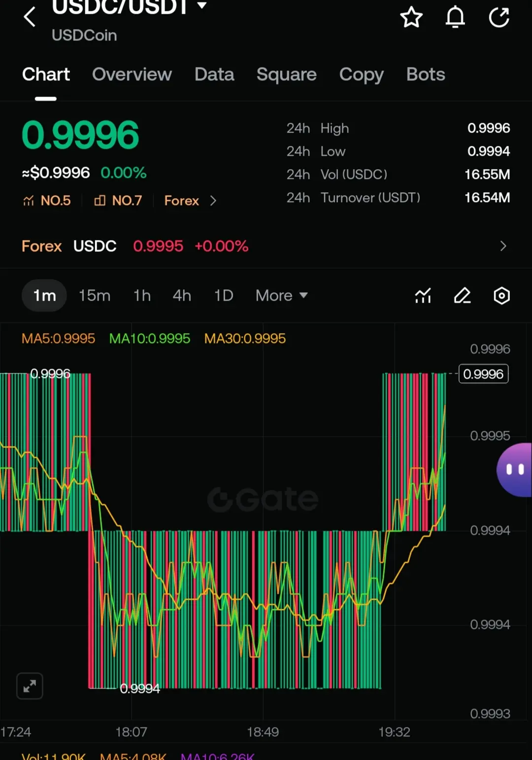Image resolution: width=532 pixels, height=760 pixels.
Task: Tap the USDCoin subtitle
Action: 84,35
